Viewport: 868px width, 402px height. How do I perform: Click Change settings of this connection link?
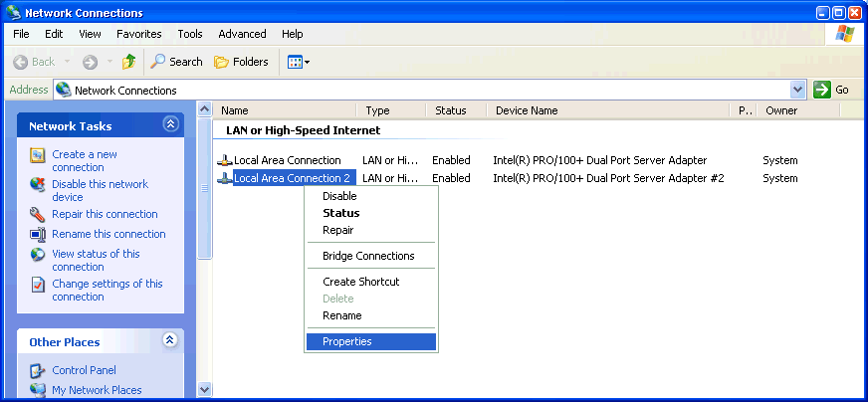coord(108,291)
